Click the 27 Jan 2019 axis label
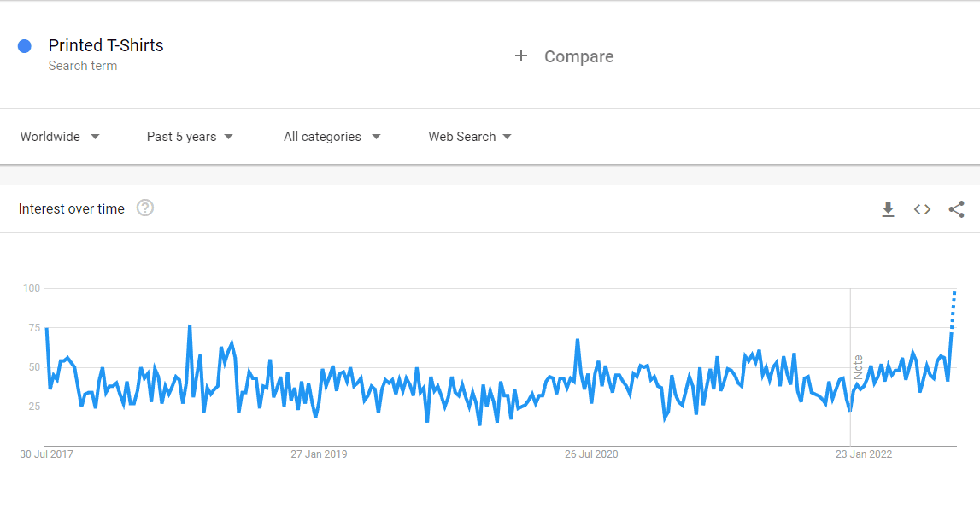The height and width of the screenshot is (515, 980). 319,454
